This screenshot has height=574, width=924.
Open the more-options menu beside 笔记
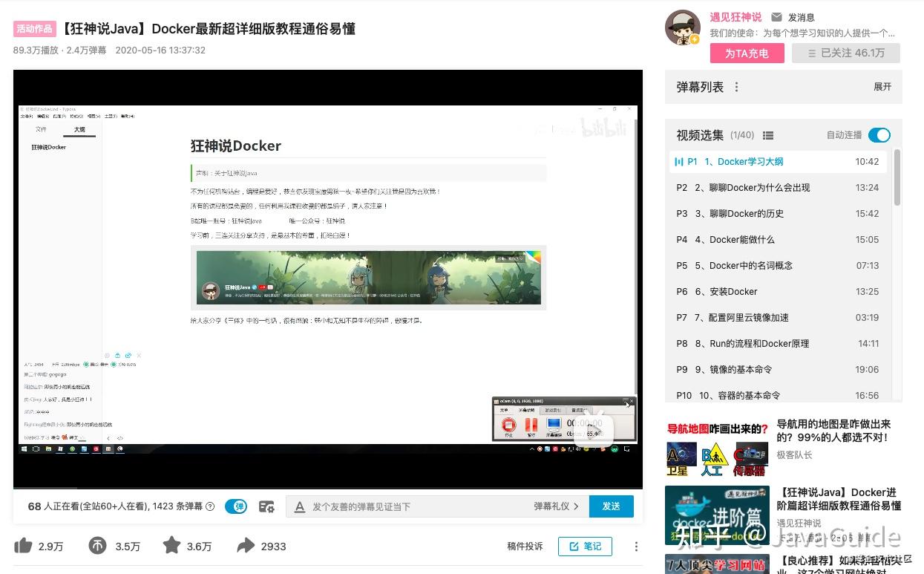pyautogui.click(x=636, y=547)
